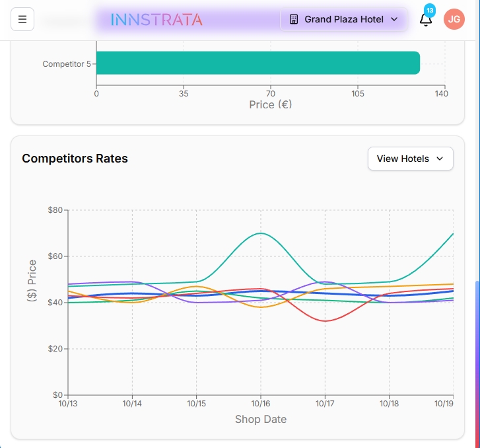Click the $60 price axis label
This screenshot has width=480, height=448.
(x=54, y=256)
